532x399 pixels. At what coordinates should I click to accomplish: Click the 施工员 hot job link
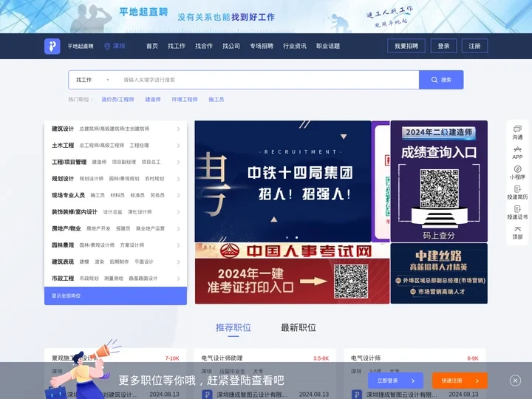(x=216, y=100)
